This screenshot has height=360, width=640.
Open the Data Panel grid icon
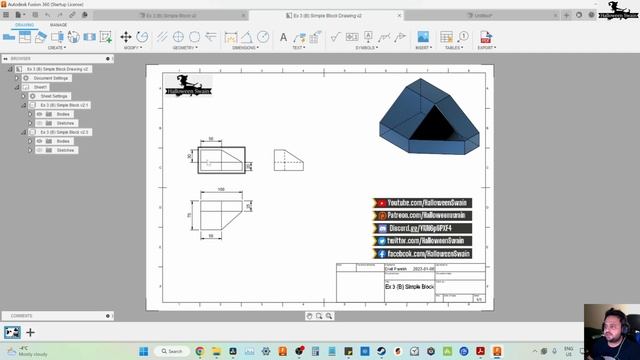(x=6, y=15)
